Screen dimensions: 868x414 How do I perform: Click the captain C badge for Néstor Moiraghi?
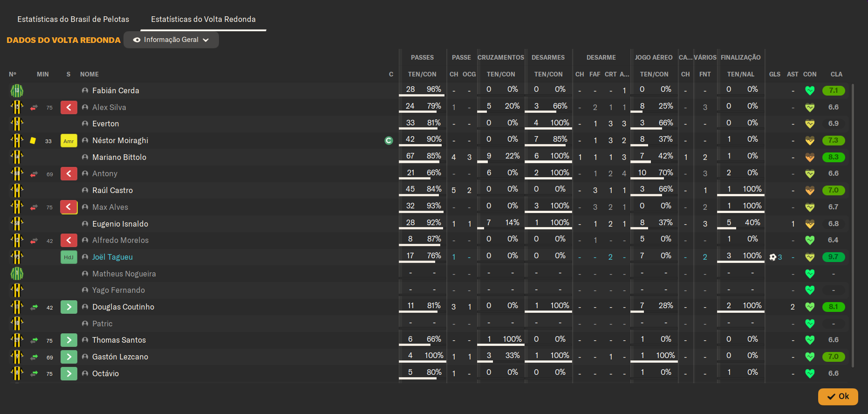[x=389, y=140]
